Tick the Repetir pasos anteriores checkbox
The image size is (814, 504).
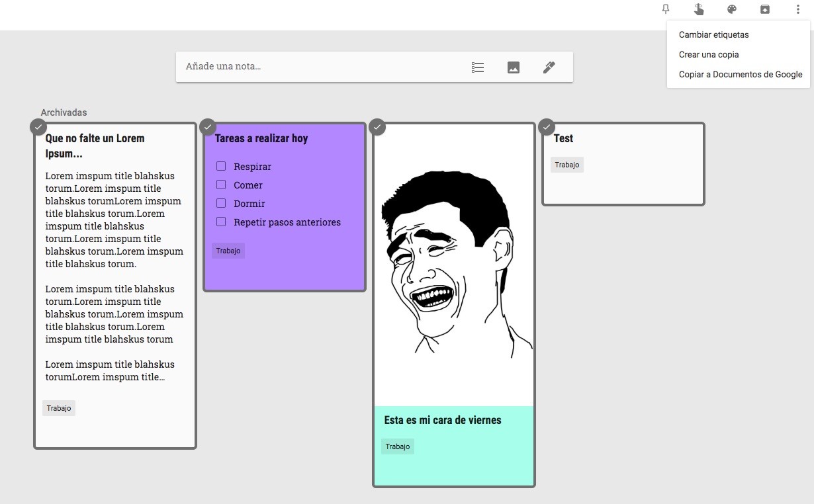[221, 222]
